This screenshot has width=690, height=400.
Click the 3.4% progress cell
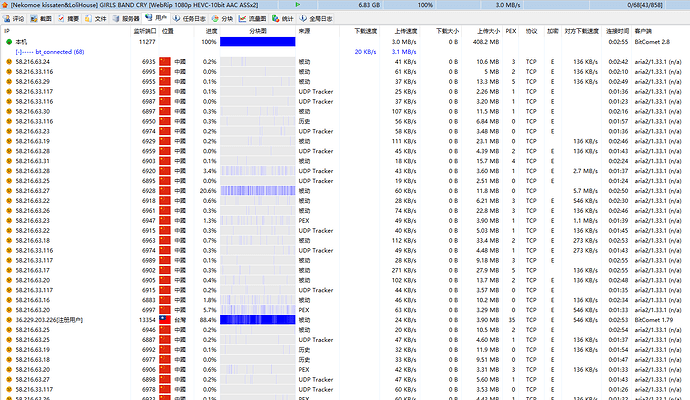coord(210,171)
